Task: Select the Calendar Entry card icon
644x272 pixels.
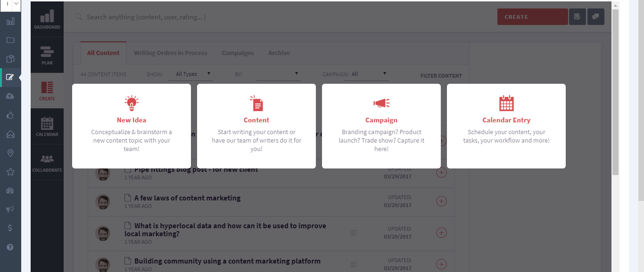Action: pyautogui.click(x=506, y=103)
